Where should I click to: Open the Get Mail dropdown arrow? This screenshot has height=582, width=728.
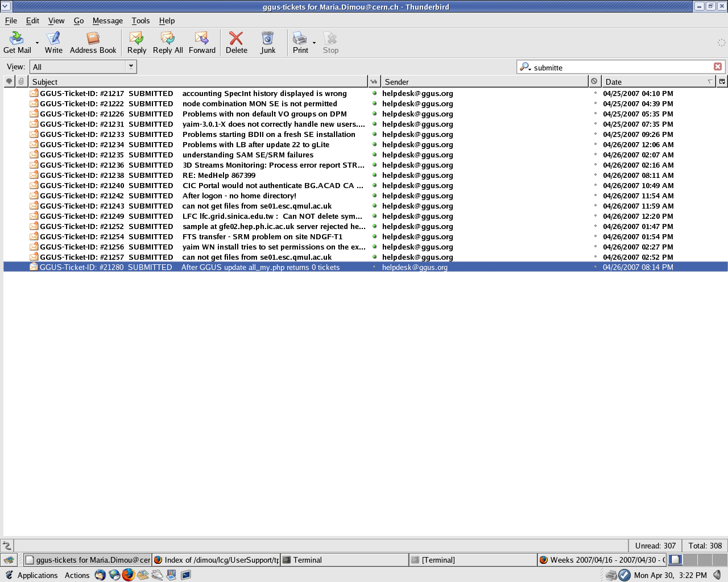click(x=38, y=43)
